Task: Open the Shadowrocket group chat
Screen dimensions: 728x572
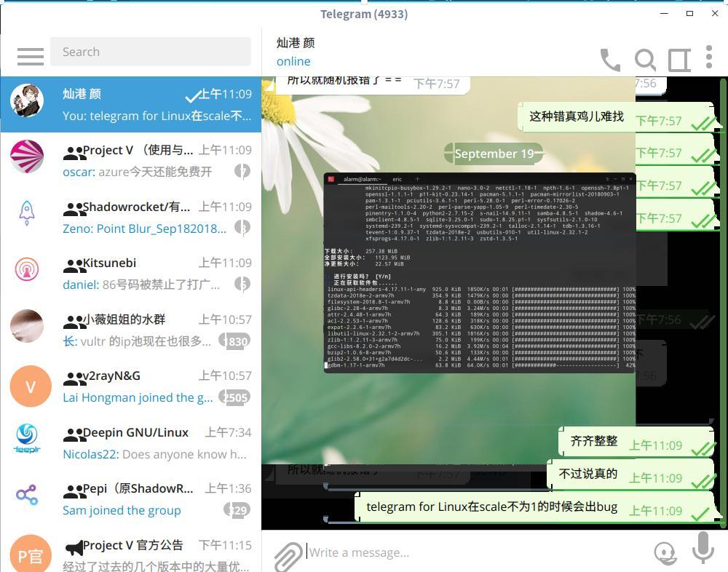Action: point(131,217)
